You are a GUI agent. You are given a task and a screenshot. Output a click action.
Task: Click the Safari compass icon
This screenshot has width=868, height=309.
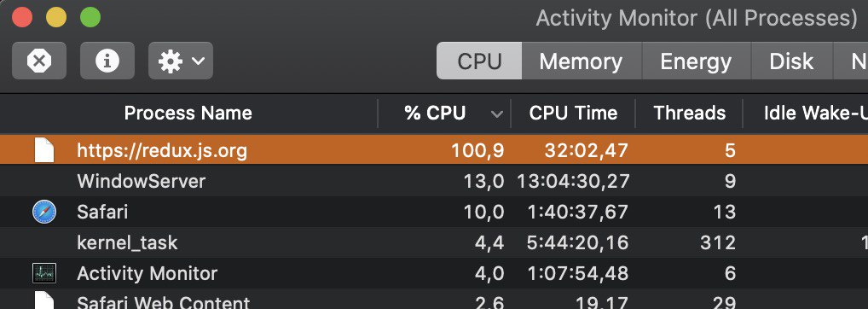coord(44,212)
